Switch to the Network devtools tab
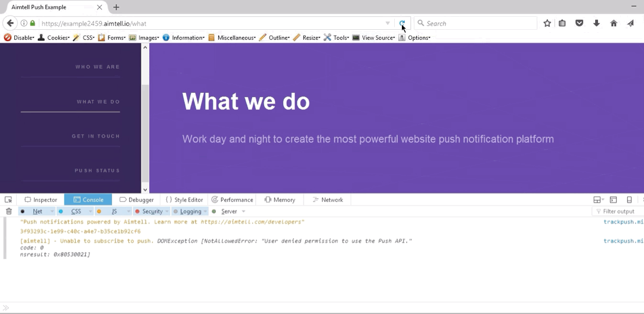644x314 pixels. pyautogui.click(x=328, y=200)
